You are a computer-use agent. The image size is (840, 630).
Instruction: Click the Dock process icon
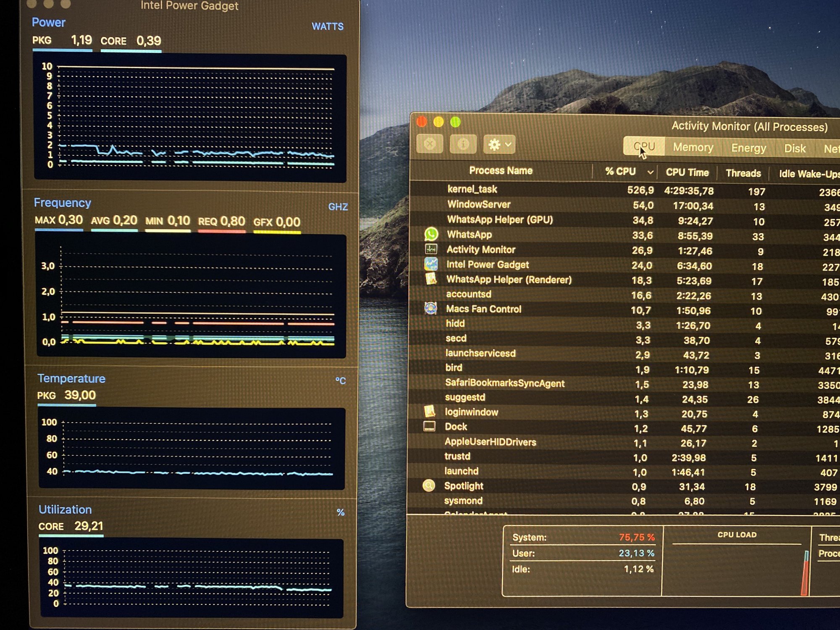pyautogui.click(x=429, y=427)
